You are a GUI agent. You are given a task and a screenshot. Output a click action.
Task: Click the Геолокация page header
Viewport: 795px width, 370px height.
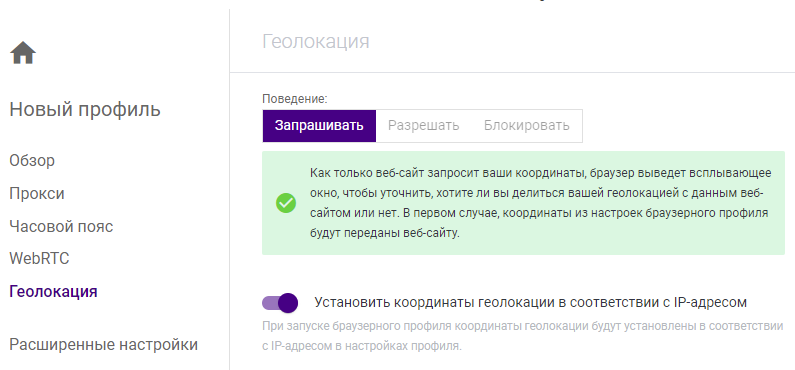pyautogui.click(x=316, y=41)
